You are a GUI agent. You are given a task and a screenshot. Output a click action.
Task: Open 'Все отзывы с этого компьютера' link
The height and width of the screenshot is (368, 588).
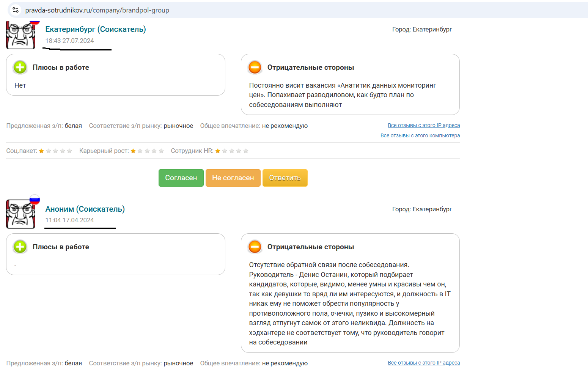[420, 135]
